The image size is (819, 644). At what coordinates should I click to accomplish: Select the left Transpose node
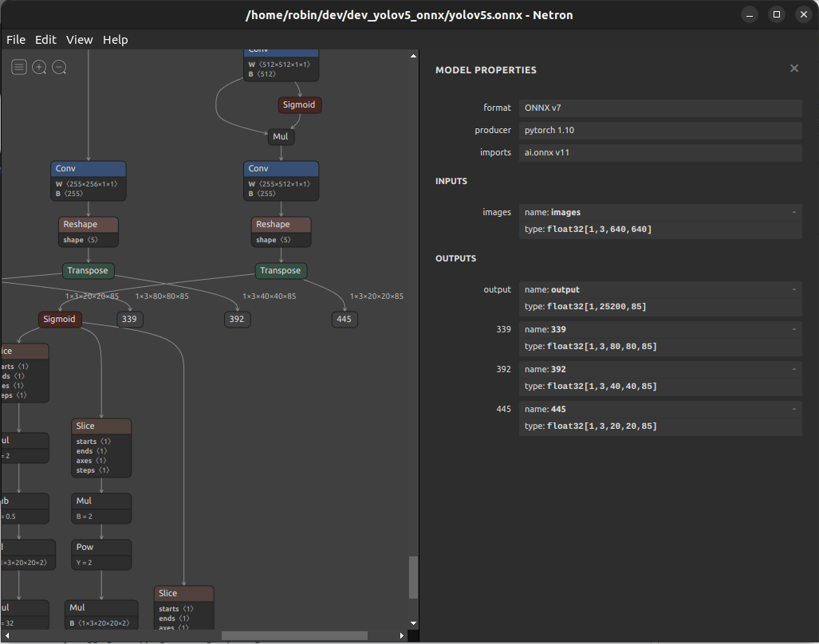pyautogui.click(x=88, y=270)
